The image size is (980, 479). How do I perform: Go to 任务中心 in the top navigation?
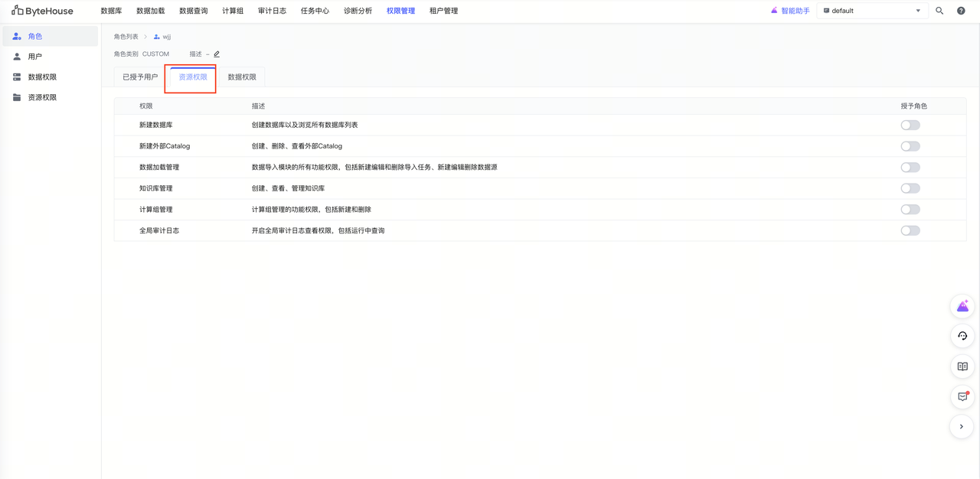tap(315, 11)
